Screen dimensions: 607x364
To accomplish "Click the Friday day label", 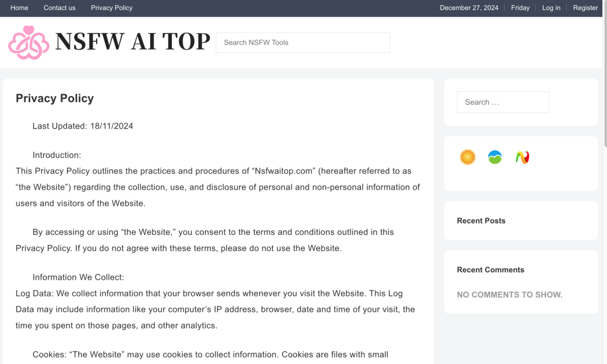I will pyautogui.click(x=520, y=8).
